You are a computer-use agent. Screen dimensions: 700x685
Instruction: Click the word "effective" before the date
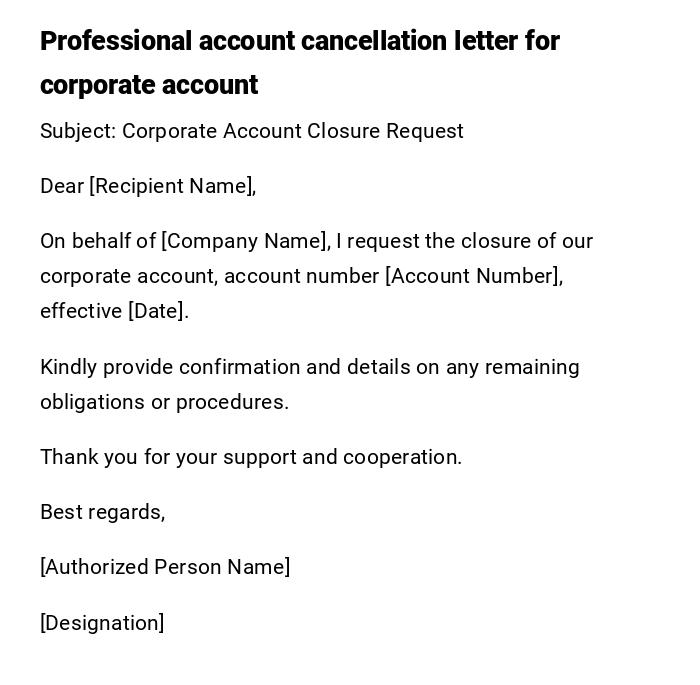(81, 311)
